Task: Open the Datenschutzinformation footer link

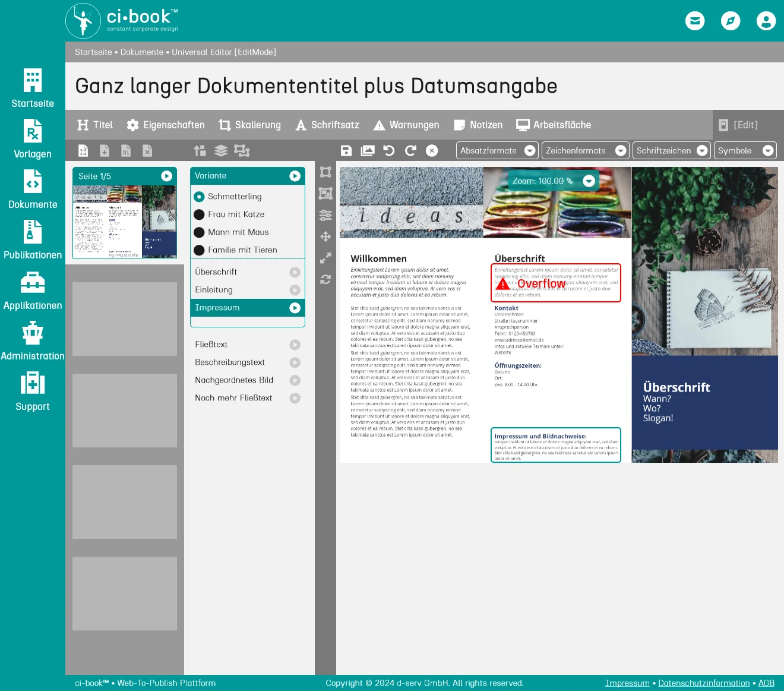Action: coord(704,683)
